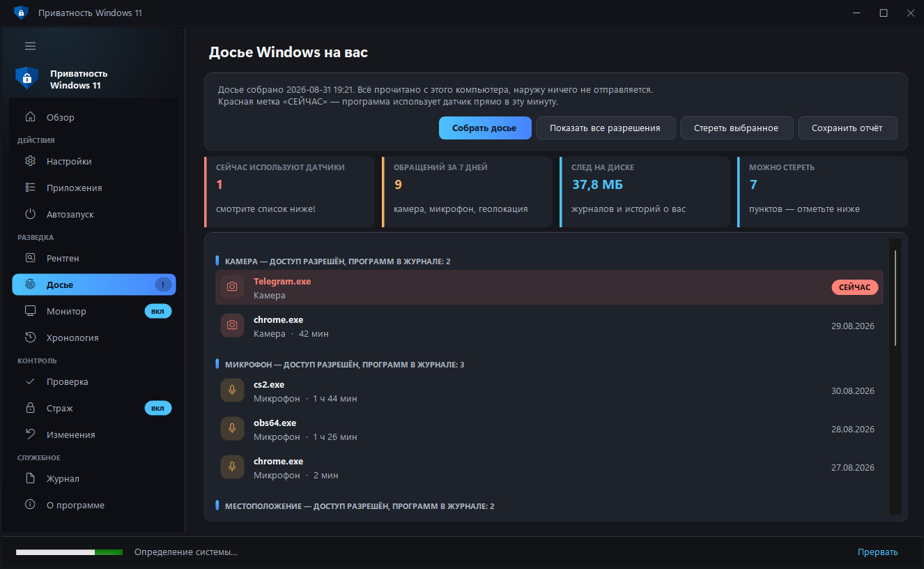Click the Прервать link in status bar

point(877,552)
